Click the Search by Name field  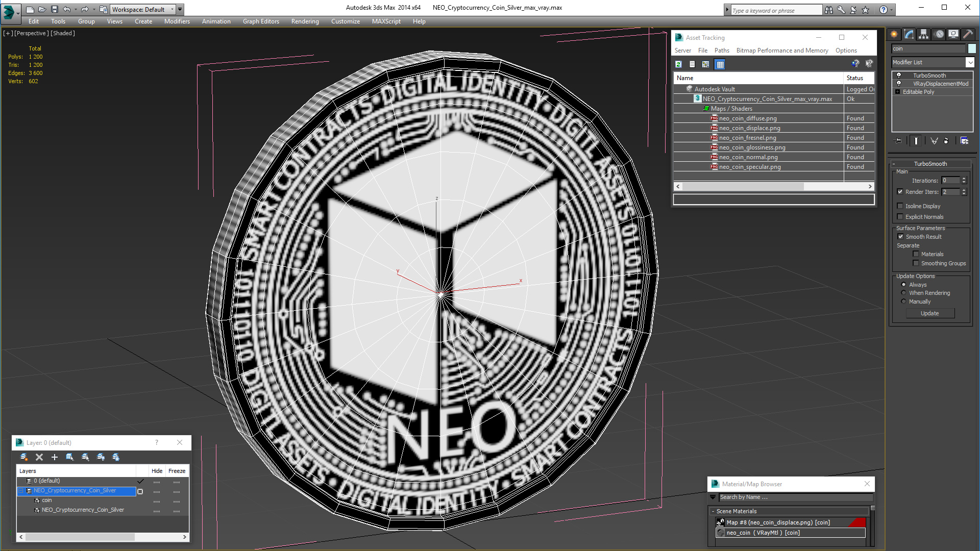(x=795, y=497)
